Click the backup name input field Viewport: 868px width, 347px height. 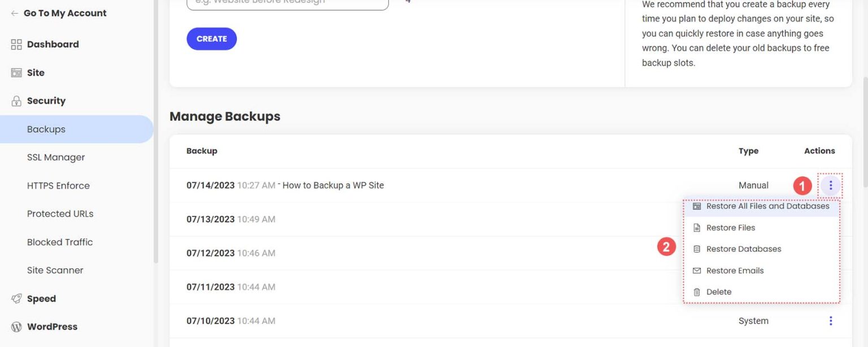pyautogui.click(x=288, y=3)
